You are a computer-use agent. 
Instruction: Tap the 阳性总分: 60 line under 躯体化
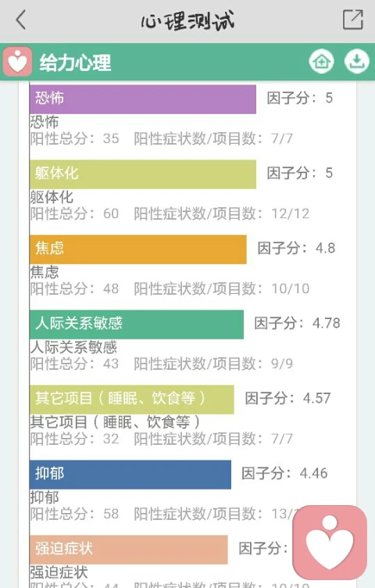(74, 213)
